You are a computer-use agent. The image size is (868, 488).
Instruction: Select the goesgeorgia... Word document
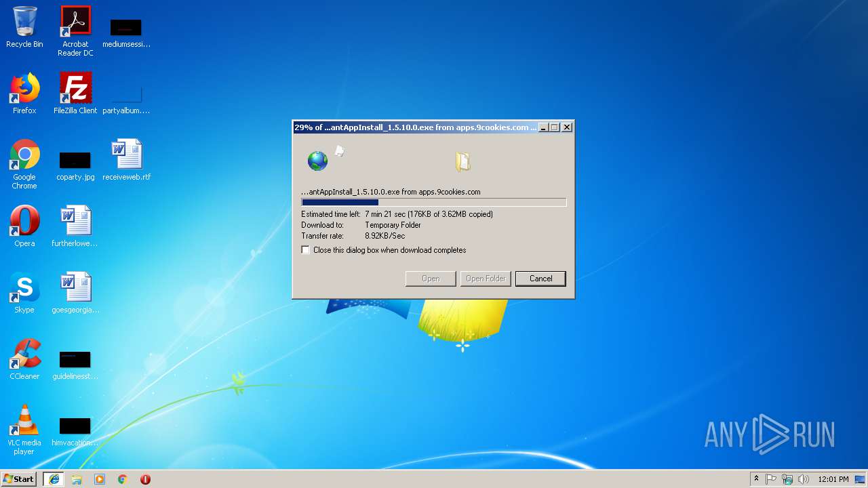tap(75, 293)
